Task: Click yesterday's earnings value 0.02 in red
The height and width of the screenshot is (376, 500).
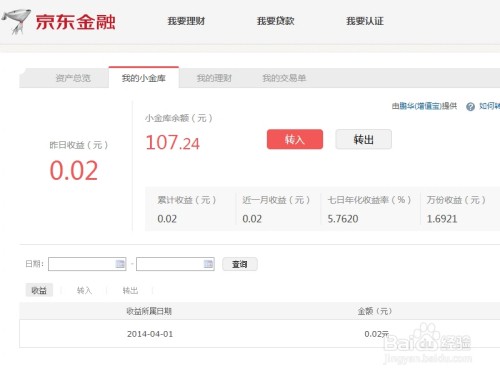Action: 74,170
